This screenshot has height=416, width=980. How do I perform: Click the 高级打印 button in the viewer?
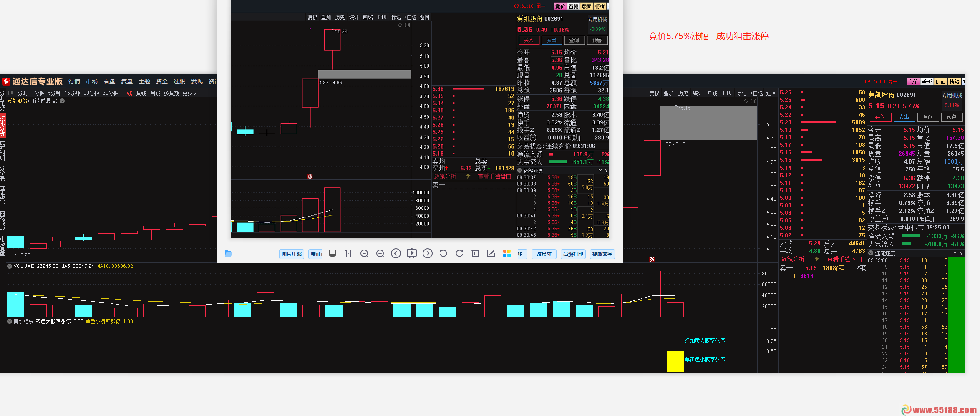click(x=573, y=254)
